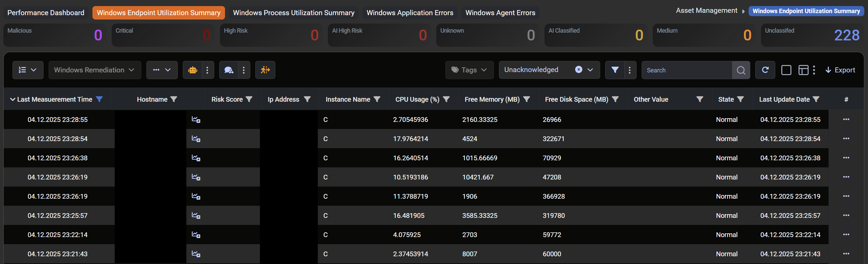Open the table layout columns icon
This screenshot has width=868, height=264.
click(x=803, y=70)
